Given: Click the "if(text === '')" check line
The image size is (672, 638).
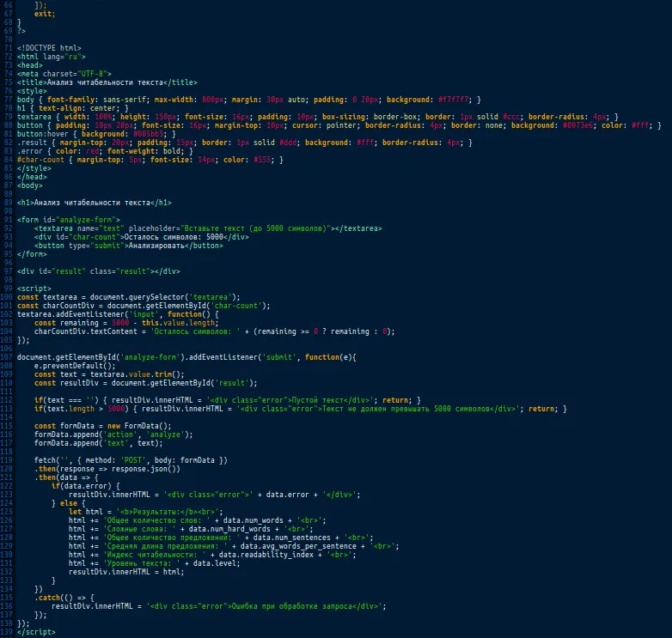Looking at the screenshot, I should 227,400.
